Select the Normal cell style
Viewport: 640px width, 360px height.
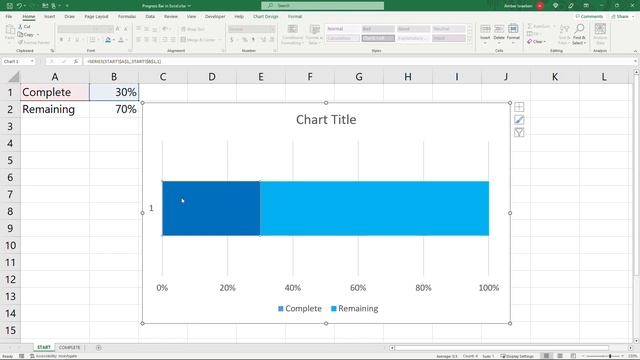[x=342, y=29]
